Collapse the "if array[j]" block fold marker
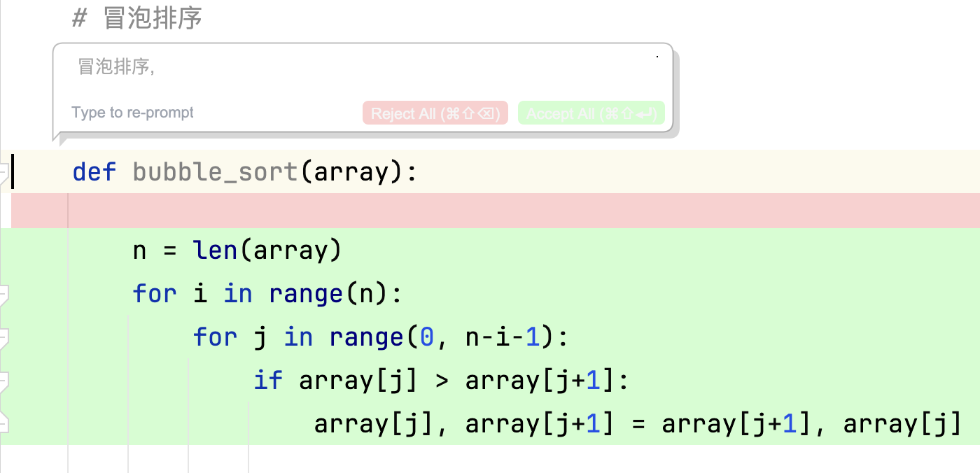The height and width of the screenshot is (473, 980). click(3, 381)
